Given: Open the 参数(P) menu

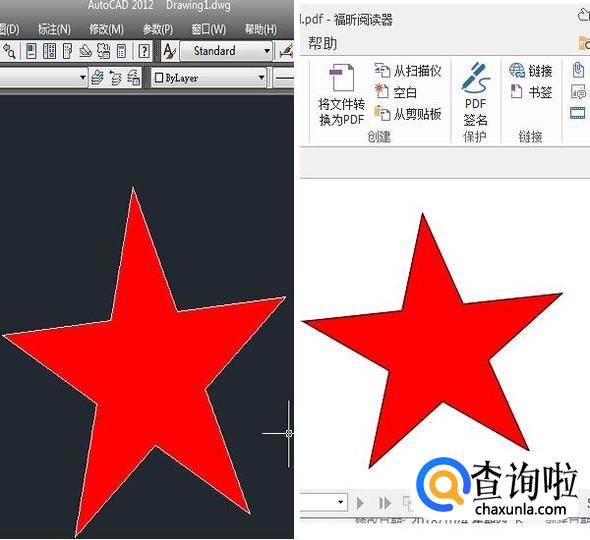Looking at the screenshot, I should tap(158, 29).
